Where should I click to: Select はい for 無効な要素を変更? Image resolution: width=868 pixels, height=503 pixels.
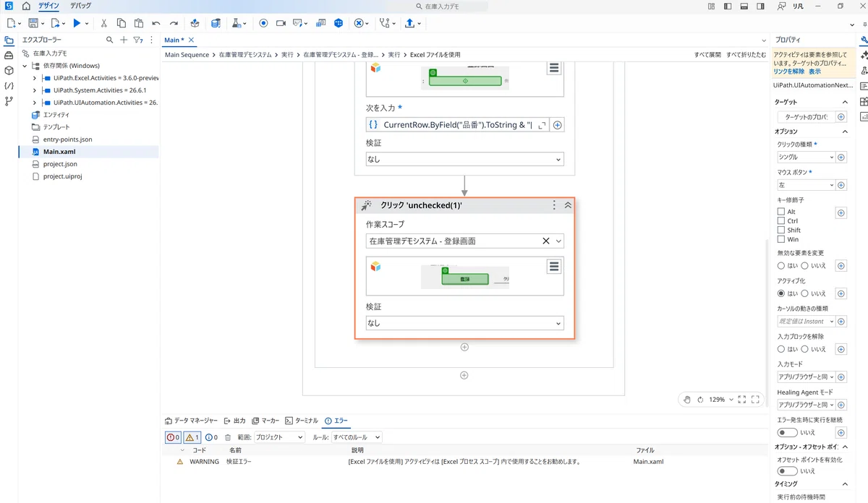point(781,266)
